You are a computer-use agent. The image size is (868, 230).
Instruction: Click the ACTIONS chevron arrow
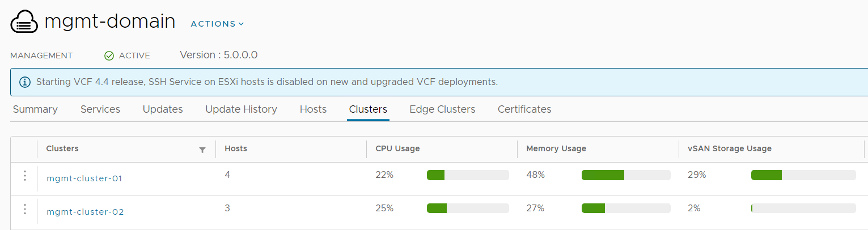(241, 24)
